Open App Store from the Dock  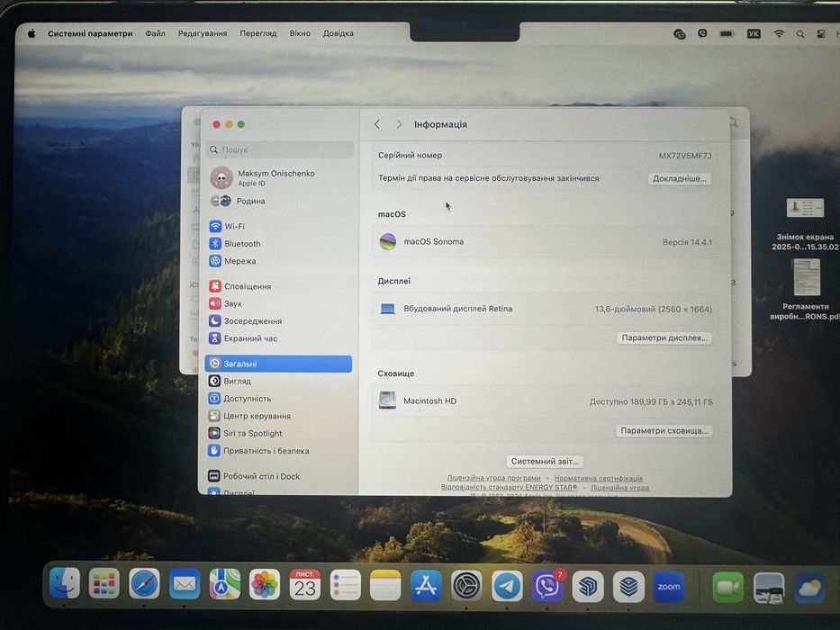[426, 586]
